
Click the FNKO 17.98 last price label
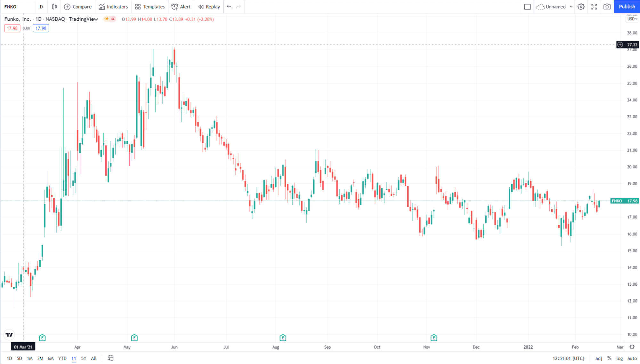(625, 201)
